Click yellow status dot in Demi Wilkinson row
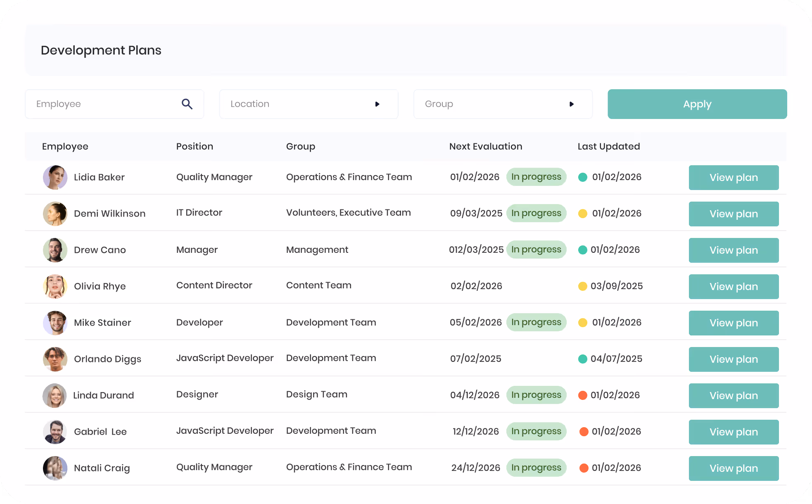Viewport: 812px width, 504px height. (583, 214)
